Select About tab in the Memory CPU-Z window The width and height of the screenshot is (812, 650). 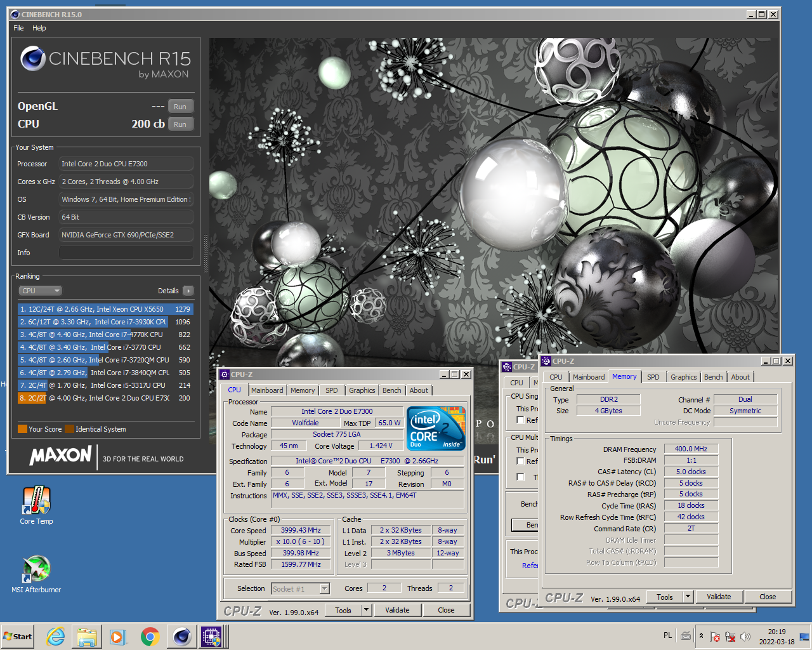pos(740,377)
